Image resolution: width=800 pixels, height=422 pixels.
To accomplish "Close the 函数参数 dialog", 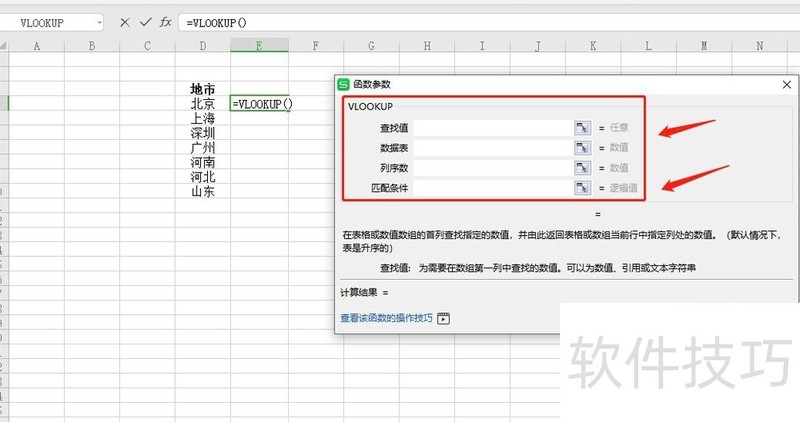I will tap(787, 84).
